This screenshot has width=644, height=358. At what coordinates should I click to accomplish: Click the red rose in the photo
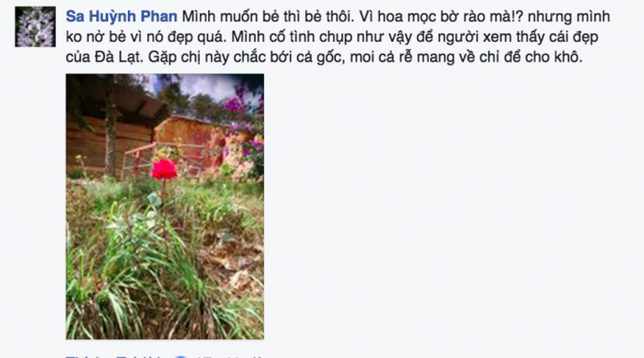tap(164, 169)
